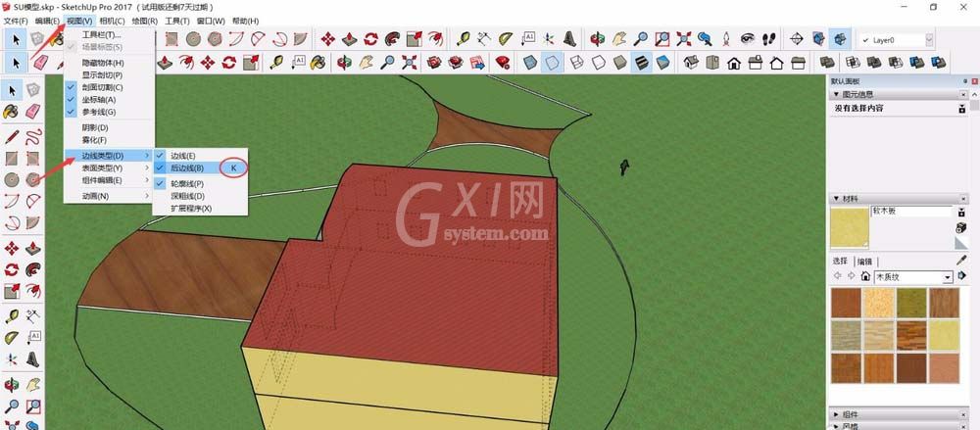Toggle X-Ray face style button
The image size is (980, 430).
(x=530, y=62)
